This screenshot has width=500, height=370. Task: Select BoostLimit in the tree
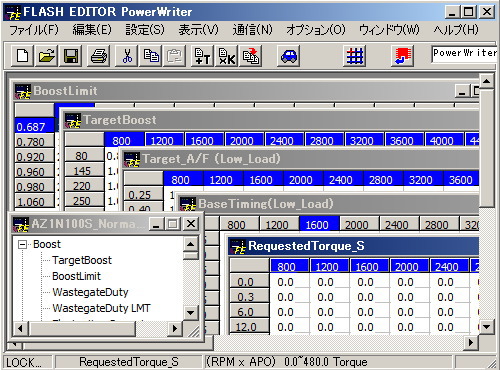coord(76,276)
